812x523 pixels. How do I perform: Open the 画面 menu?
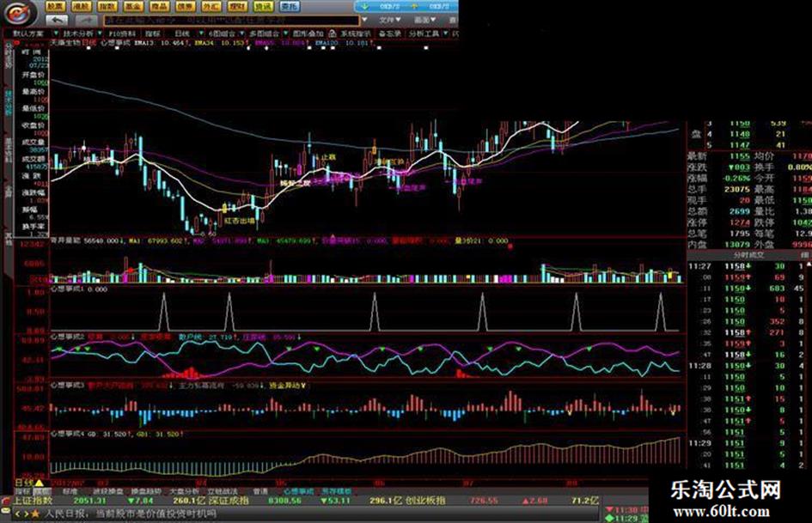424,20
